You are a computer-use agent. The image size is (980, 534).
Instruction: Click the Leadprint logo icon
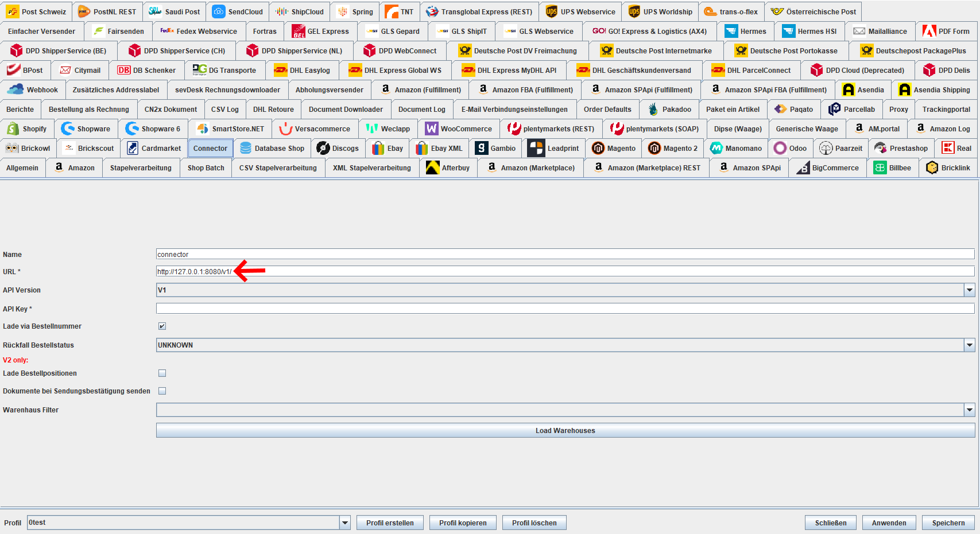coord(536,148)
